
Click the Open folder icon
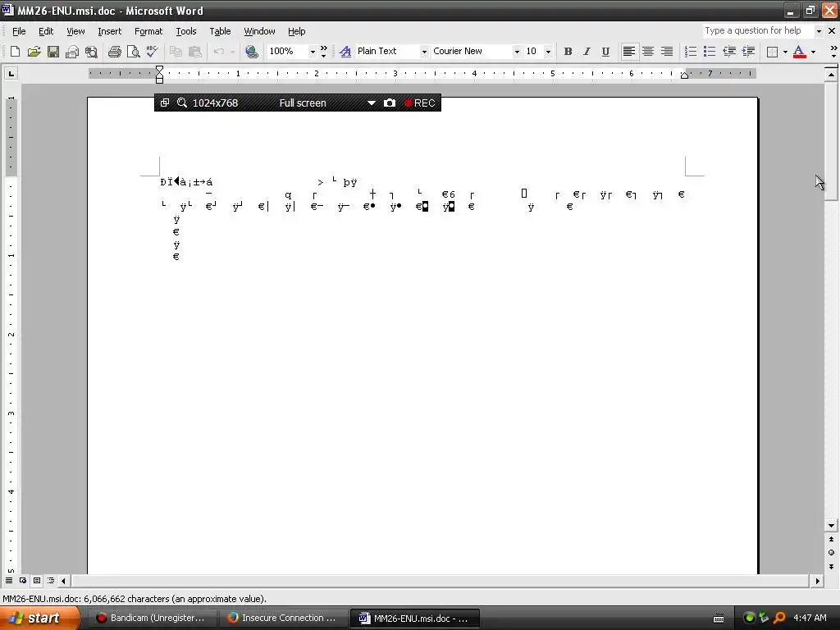click(34, 52)
